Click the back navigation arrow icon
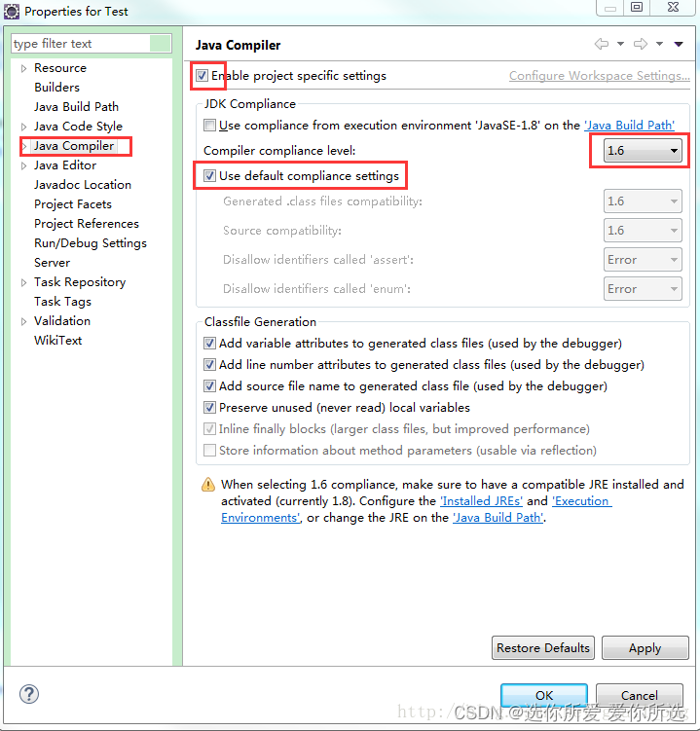 coord(602,44)
